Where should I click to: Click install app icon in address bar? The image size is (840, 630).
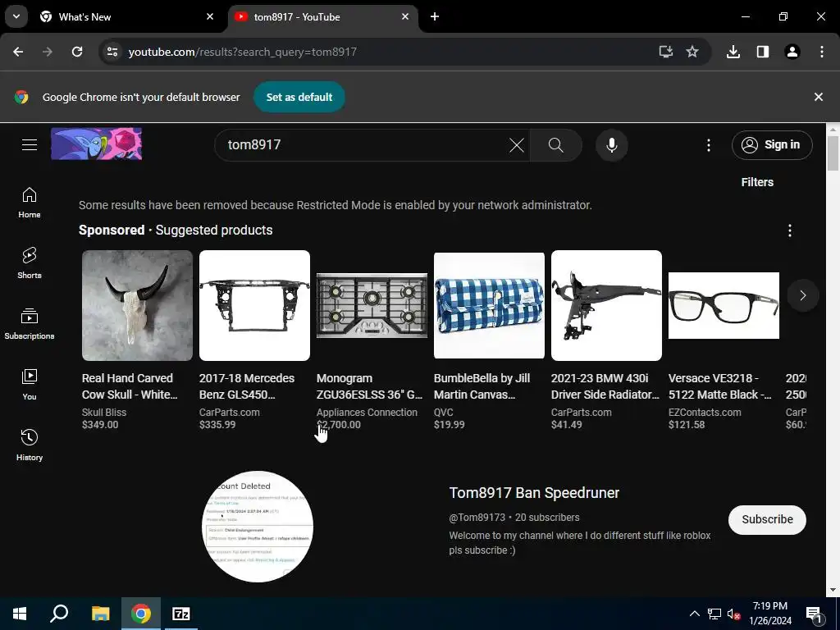[666, 52]
